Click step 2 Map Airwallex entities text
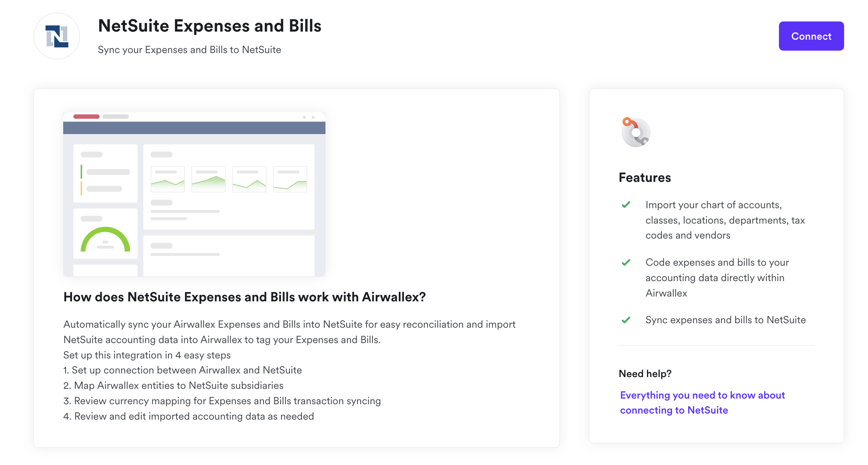Viewport: 868px width, 465px height. (x=173, y=386)
